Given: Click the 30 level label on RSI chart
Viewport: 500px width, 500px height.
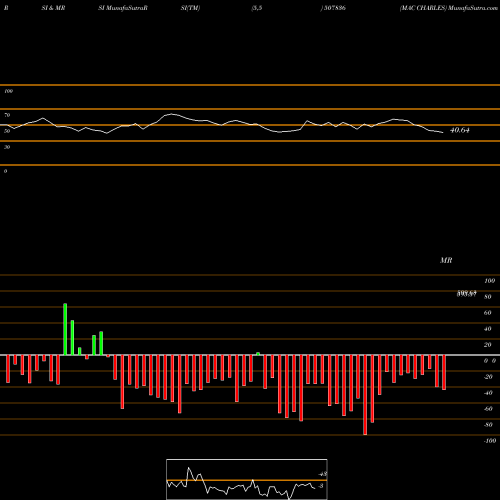Looking at the screenshot, I should pyautogui.click(x=7, y=147).
